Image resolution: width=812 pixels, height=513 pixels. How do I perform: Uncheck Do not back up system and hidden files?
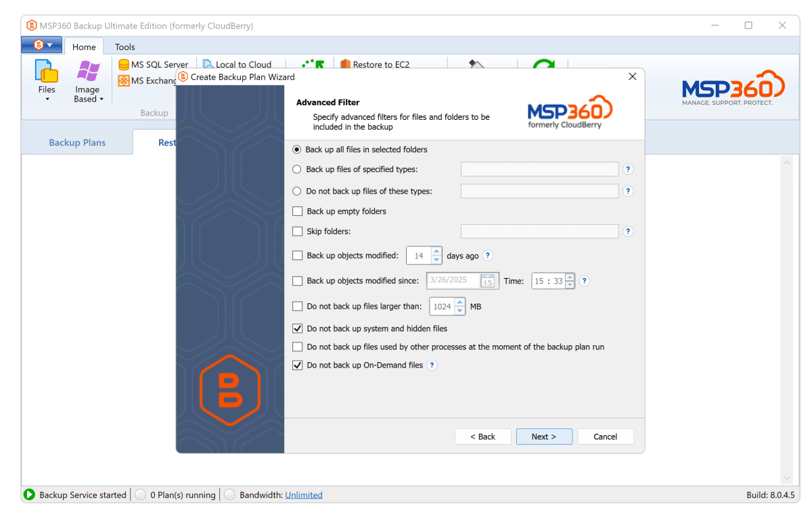coord(297,328)
